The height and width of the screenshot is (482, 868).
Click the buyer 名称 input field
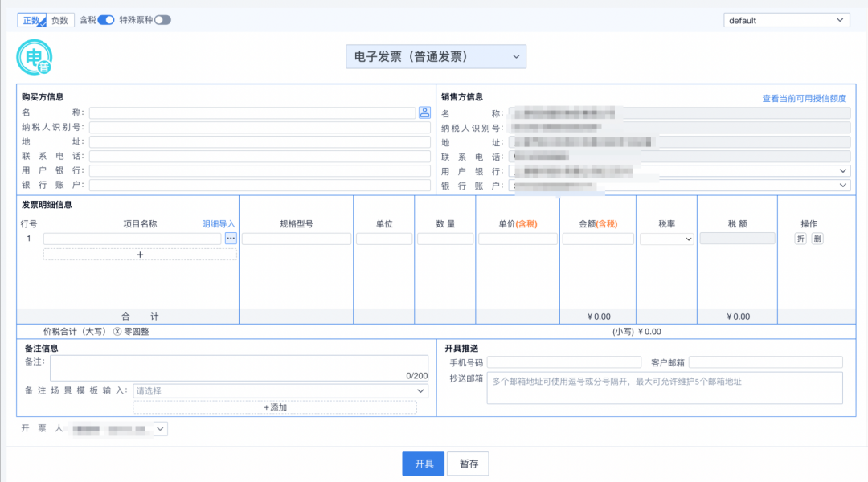coord(252,113)
